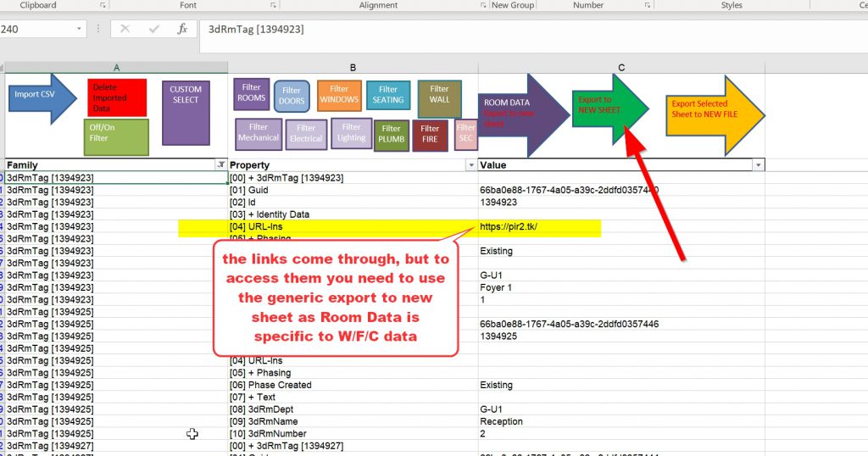Open the Value column filter dropdown
Viewport: 868px width, 456px height.
tap(758, 165)
